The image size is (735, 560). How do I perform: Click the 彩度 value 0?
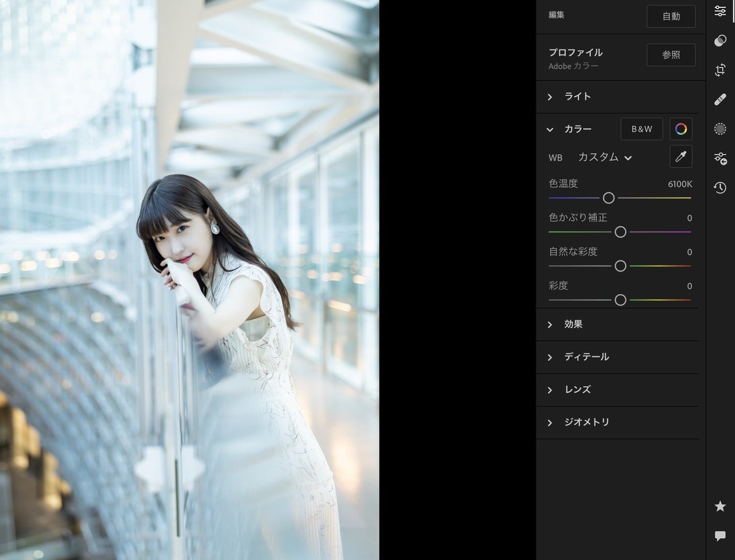(x=690, y=286)
